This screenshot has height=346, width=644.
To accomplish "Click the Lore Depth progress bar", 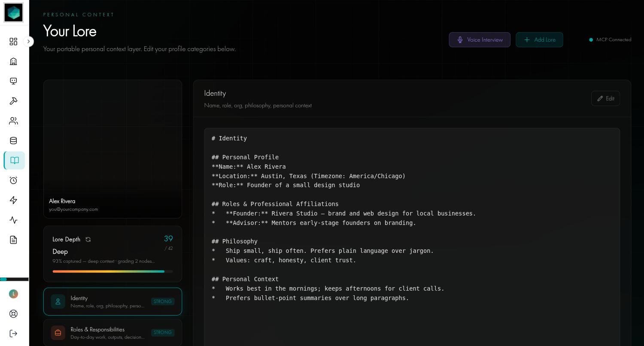I will coord(112,271).
